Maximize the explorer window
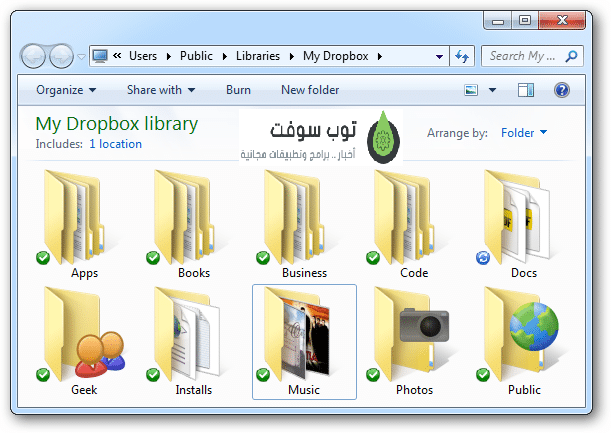This screenshot has height=433, width=611. tap(525, 20)
